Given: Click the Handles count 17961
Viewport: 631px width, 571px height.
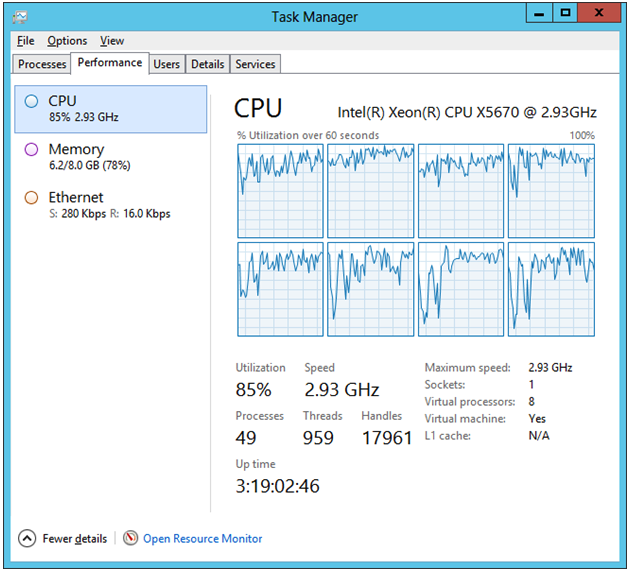Looking at the screenshot, I should [387, 438].
